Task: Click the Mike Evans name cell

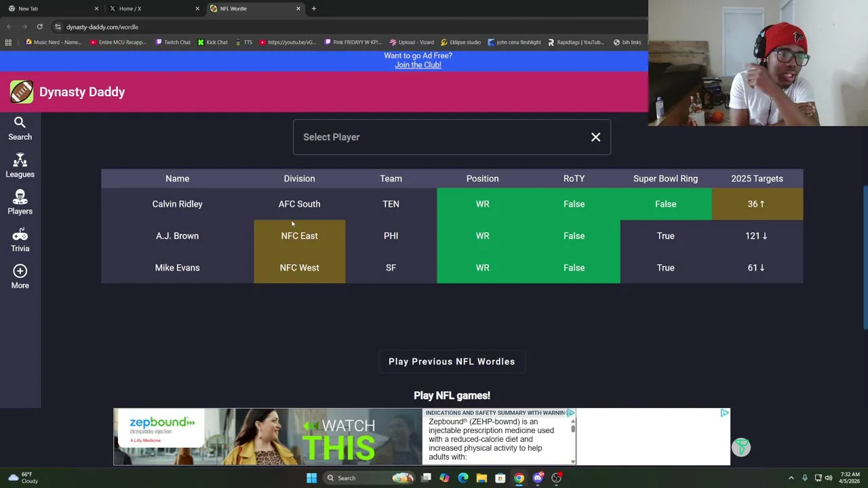Action: (177, 268)
